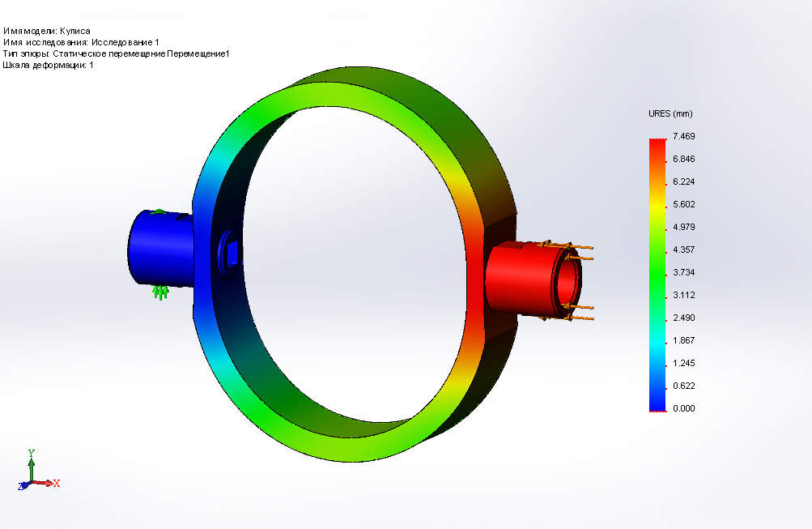Click the model name line 'Имя модели: Кулиса'

coord(47,31)
